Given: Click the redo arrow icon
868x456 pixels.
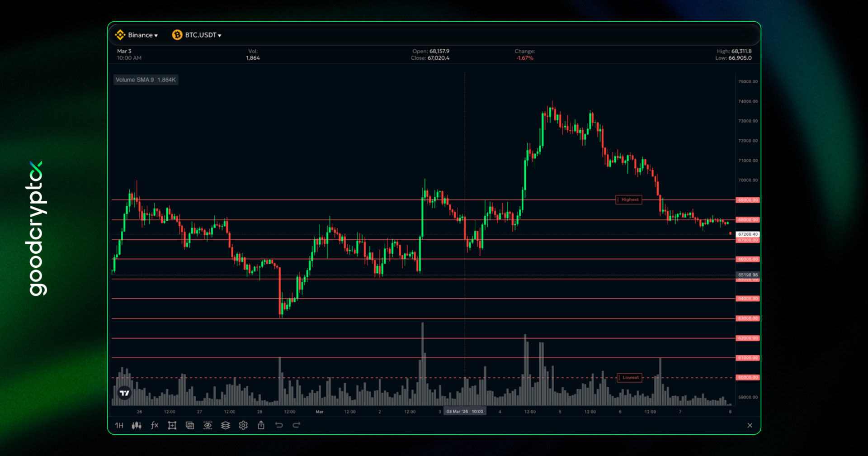Looking at the screenshot, I should click(x=297, y=425).
